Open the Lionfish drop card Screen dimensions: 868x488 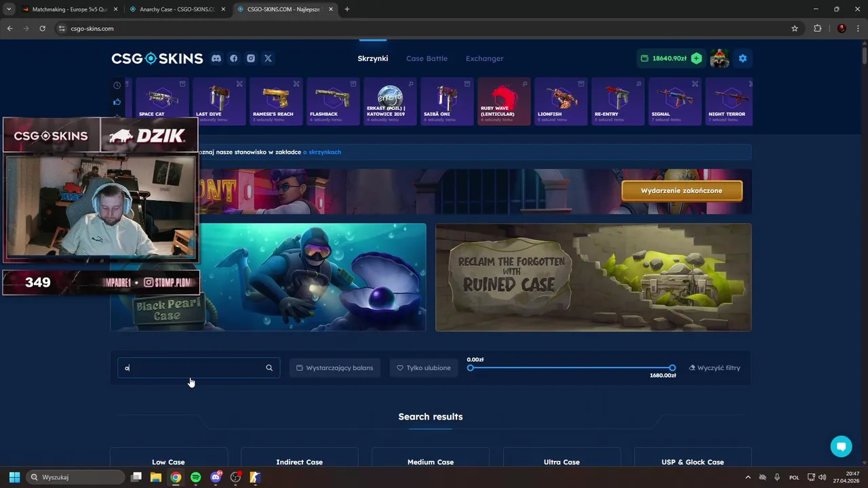click(x=561, y=101)
